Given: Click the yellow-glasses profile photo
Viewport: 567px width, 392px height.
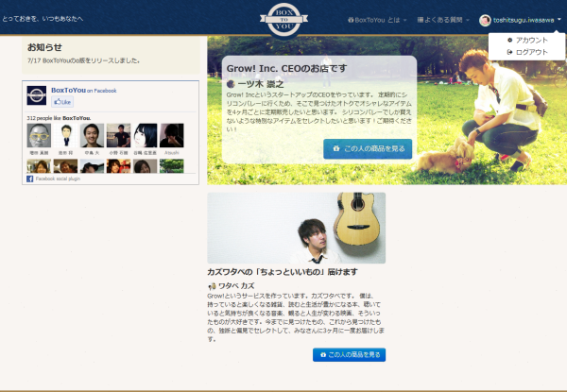Looking at the screenshot, I should pyautogui.click(x=39, y=135).
